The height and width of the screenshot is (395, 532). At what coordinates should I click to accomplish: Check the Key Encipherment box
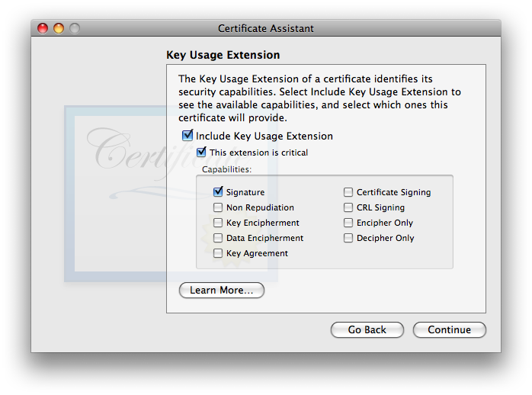tap(219, 223)
